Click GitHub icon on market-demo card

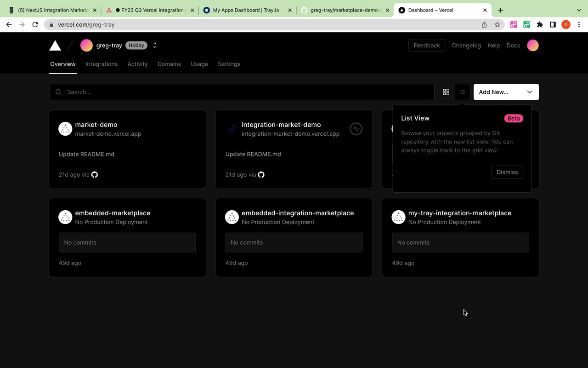(x=95, y=175)
